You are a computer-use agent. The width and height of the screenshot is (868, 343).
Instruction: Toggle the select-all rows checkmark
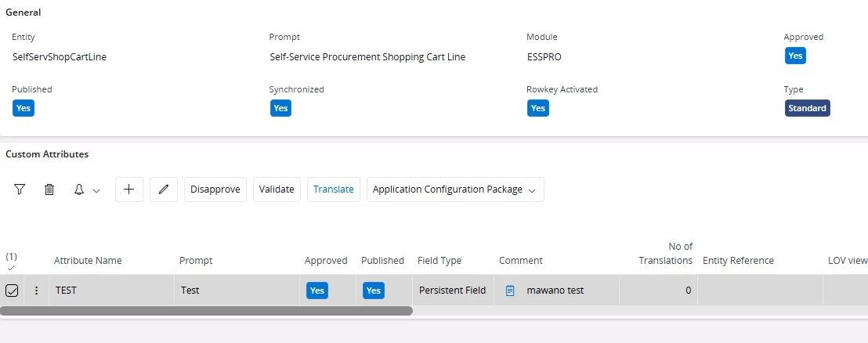[11, 267]
